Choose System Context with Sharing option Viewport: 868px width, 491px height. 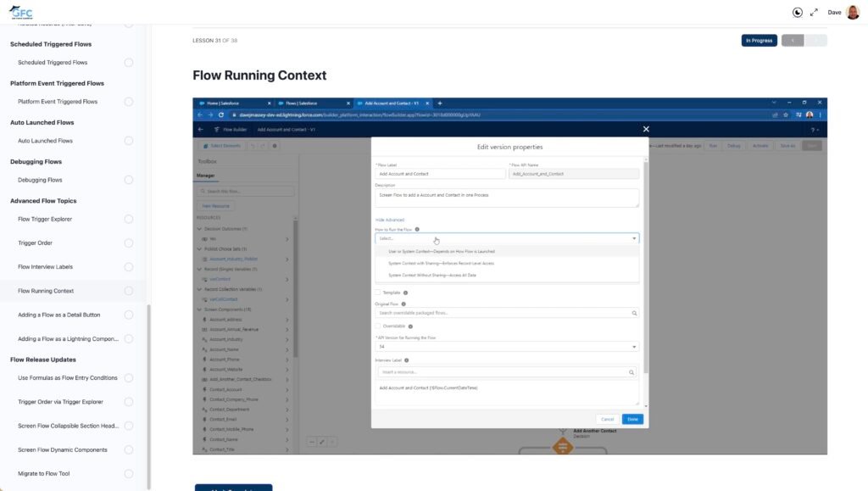tap(507, 264)
